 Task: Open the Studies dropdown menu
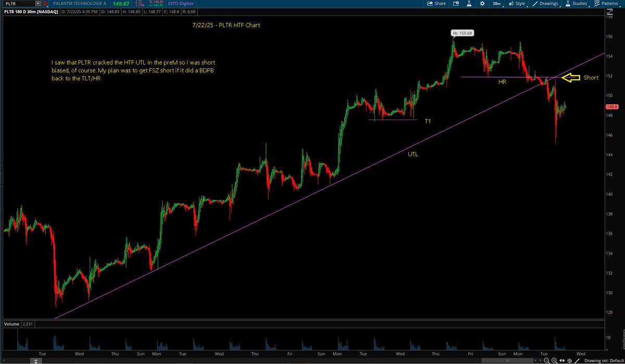(x=577, y=4)
